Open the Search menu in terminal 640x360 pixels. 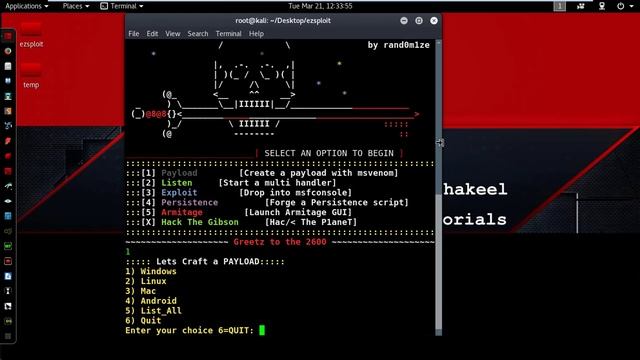tap(198, 34)
